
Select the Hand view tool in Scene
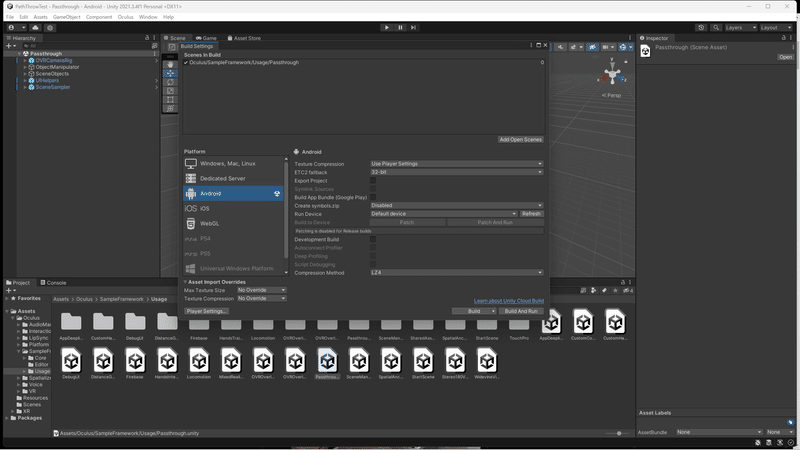pos(170,65)
